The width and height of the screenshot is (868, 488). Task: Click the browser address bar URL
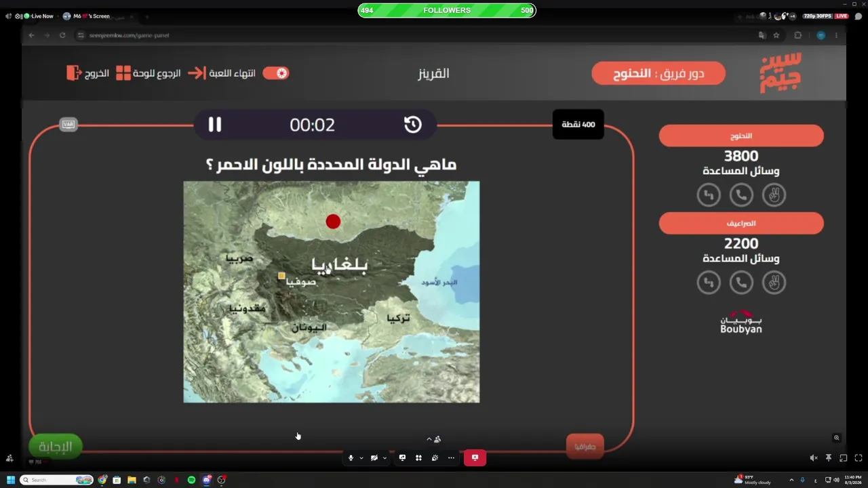130,35
